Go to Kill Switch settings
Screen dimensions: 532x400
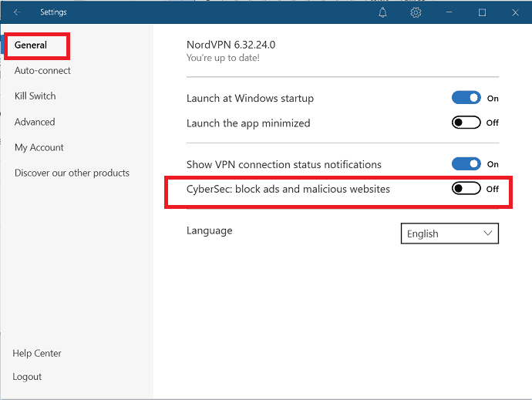point(35,96)
